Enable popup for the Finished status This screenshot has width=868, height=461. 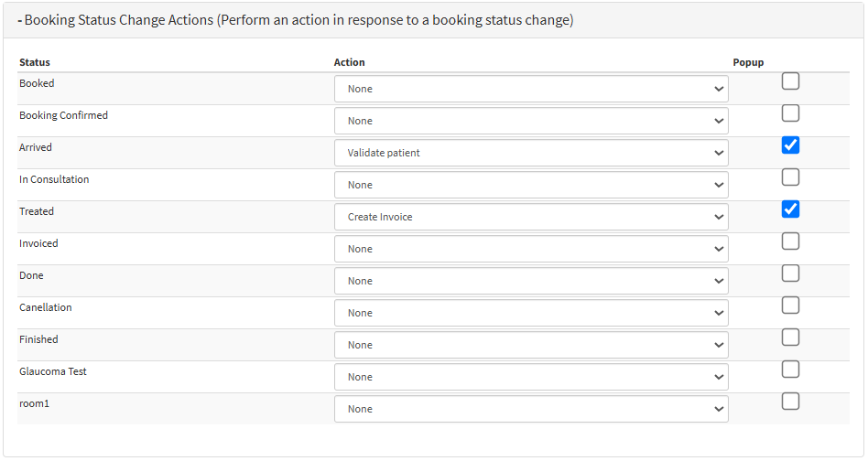click(790, 338)
